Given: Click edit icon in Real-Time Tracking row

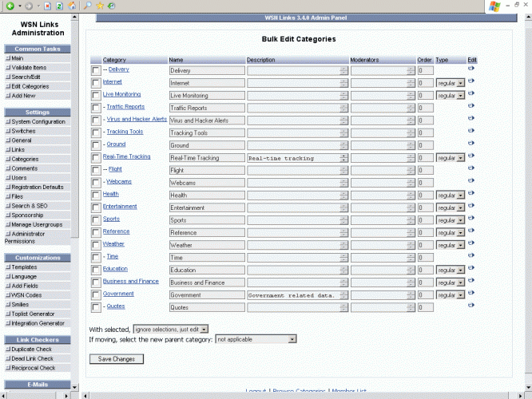Looking at the screenshot, I should tap(471, 156).
